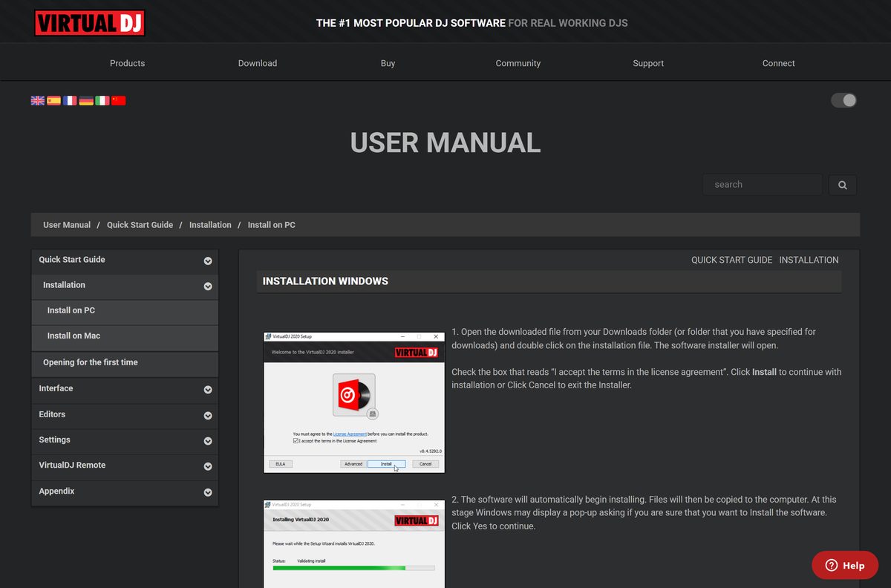The width and height of the screenshot is (891, 588).
Task: Open the installer welcome screenshot
Action: [x=354, y=402]
